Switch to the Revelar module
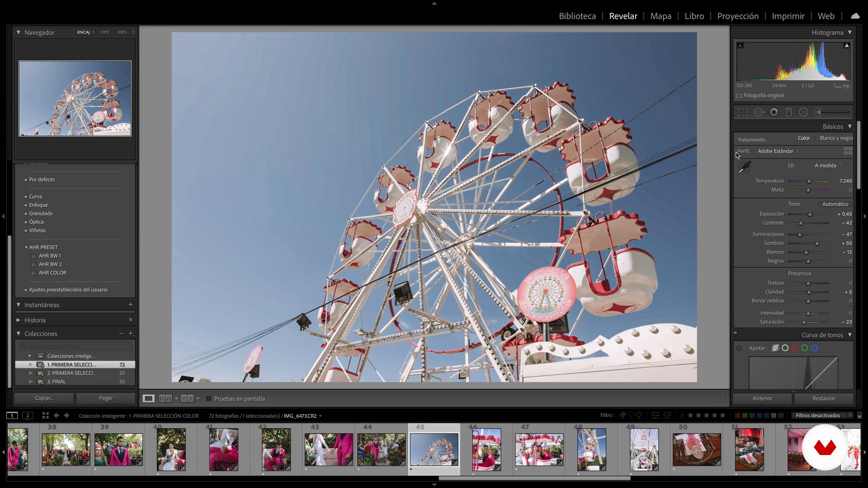The image size is (868, 488). (x=623, y=16)
